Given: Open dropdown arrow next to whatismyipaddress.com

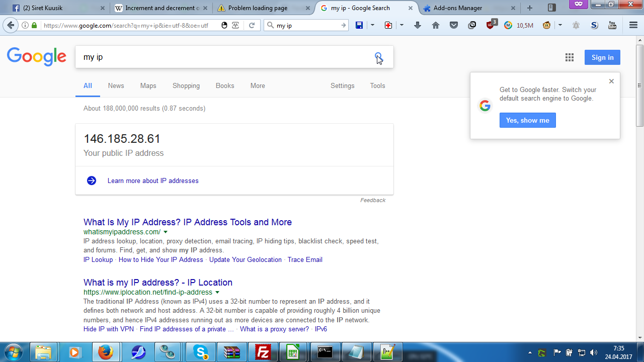Looking at the screenshot, I should (x=166, y=232).
